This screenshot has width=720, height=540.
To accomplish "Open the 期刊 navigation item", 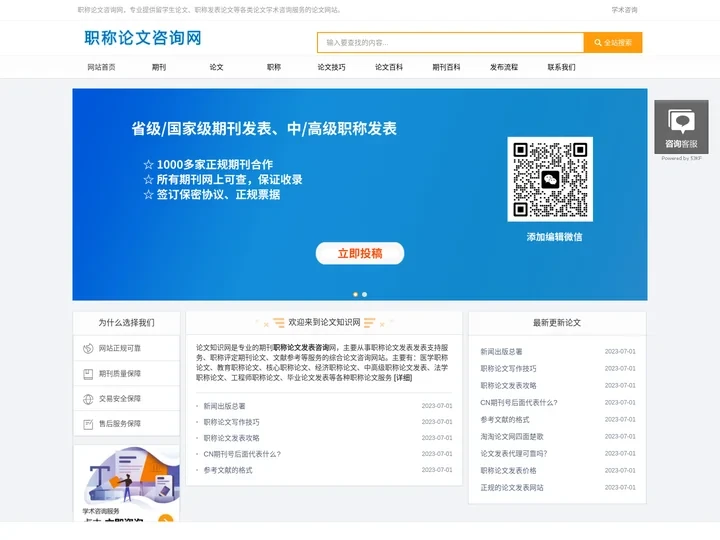I will (159, 67).
